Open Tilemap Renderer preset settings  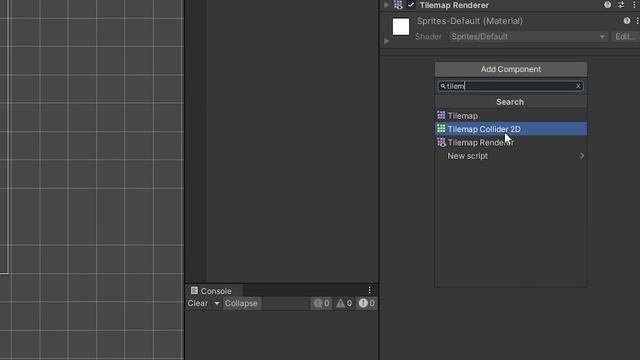click(621, 5)
